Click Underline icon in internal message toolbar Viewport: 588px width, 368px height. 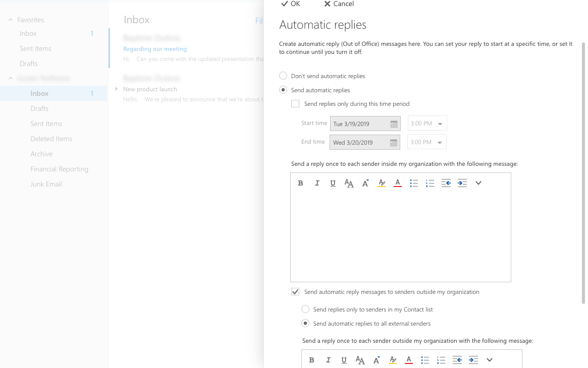[333, 183]
